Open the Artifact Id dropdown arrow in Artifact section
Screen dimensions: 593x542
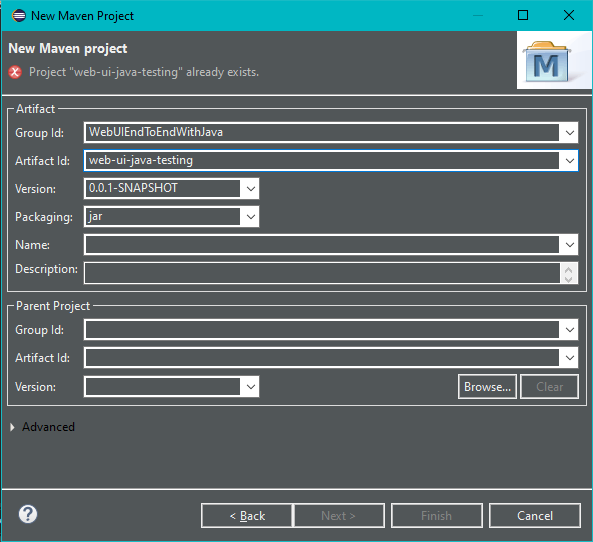coord(570,161)
